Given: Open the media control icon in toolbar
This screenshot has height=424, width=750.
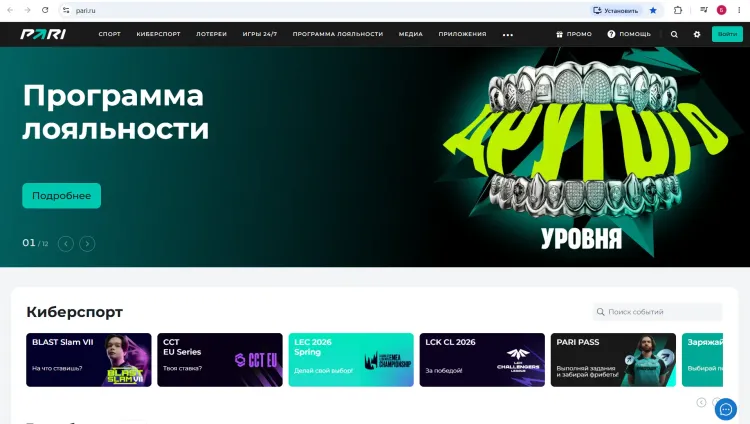Looking at the screenshot, I should [704, 10].
